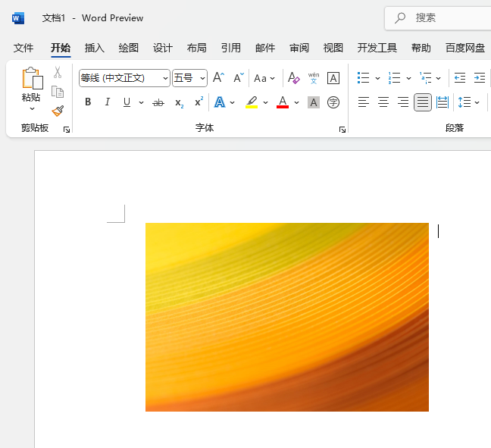Clear all formatting with the eraser A
The image size is (491, 448).
pos(293,77)
